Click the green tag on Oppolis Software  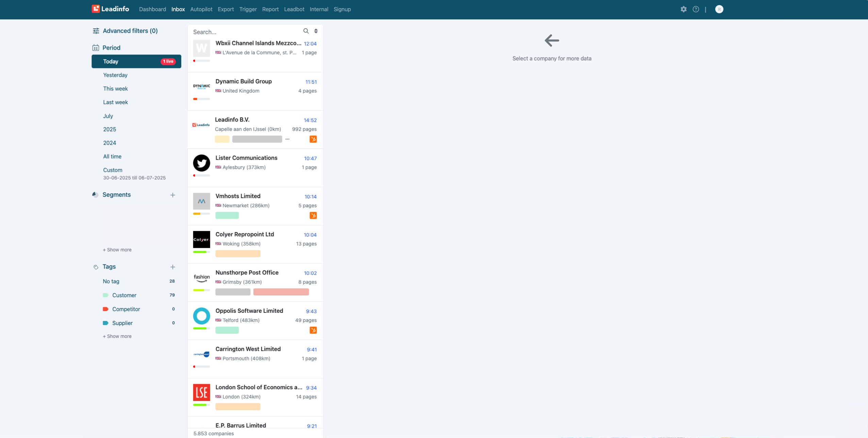[x=227, y=330]
